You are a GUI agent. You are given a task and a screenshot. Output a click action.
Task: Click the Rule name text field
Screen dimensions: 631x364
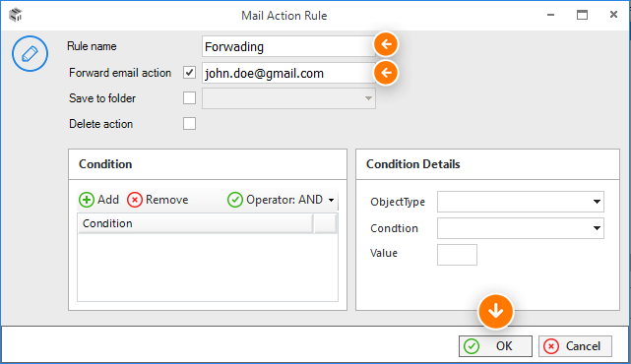click(288, 46)
